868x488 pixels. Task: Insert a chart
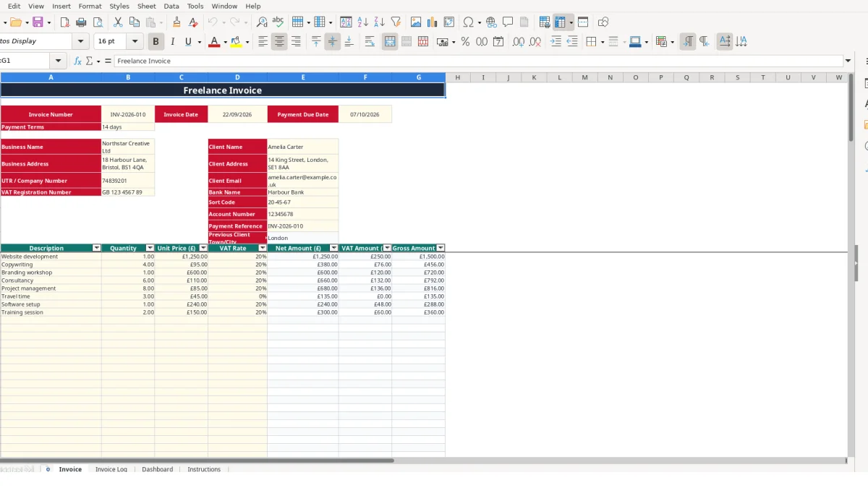pos(433,22)
